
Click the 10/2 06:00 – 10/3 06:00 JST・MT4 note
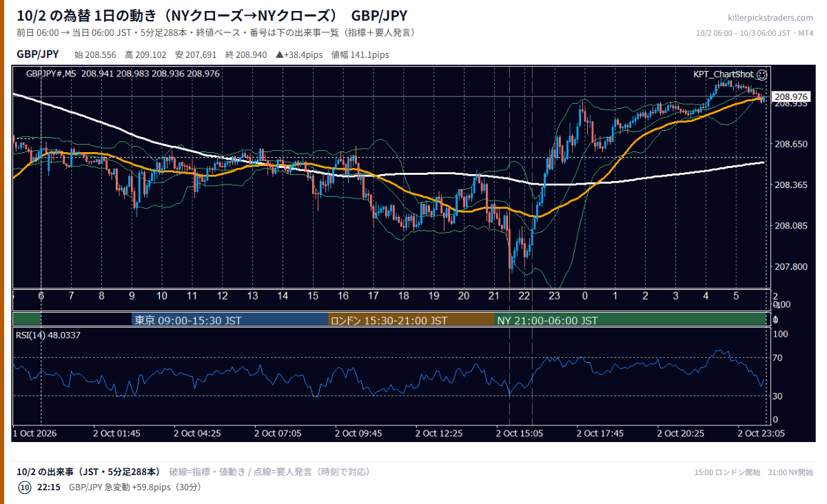(x=755, y=33)
